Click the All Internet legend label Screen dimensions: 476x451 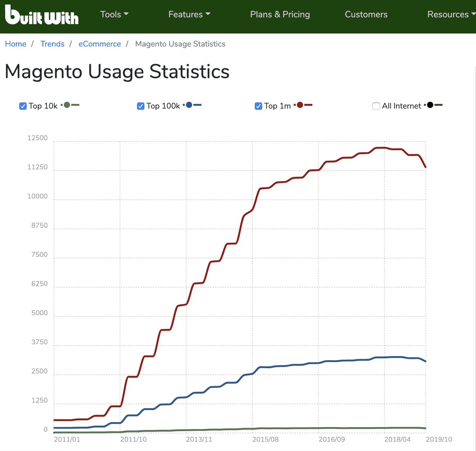pos(401,106)
